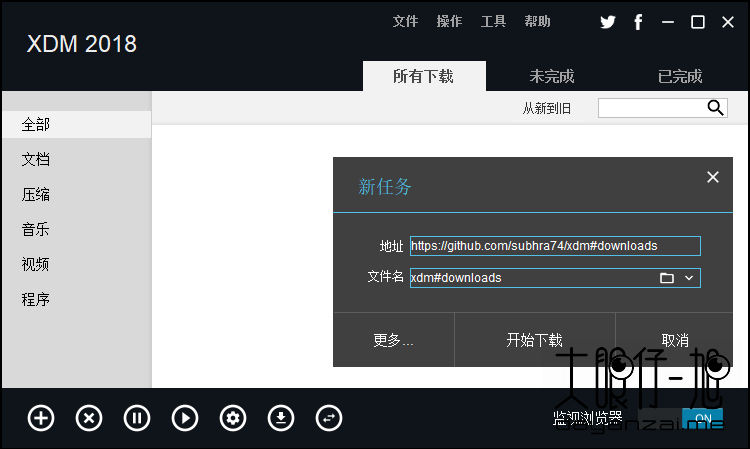Screen dimensions: 750x449
Task: Click the 开始下载 button
Action: click(x=534, y=340)
